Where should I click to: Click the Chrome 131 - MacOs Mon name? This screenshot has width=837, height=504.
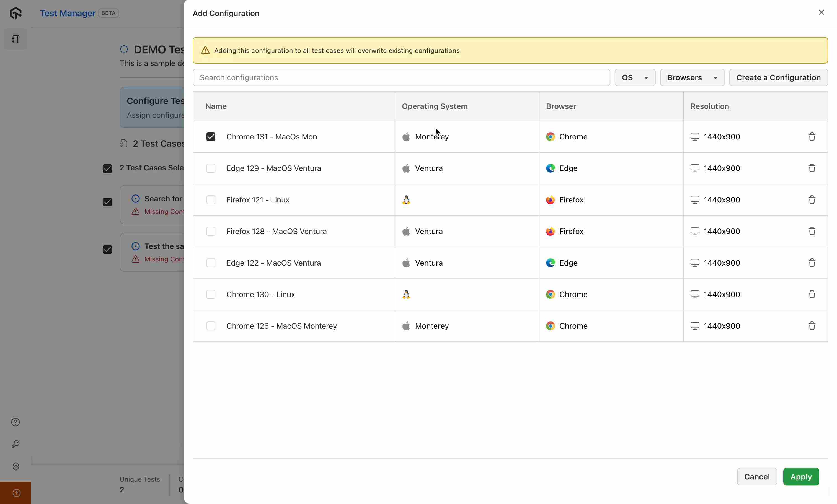[272, 136]
